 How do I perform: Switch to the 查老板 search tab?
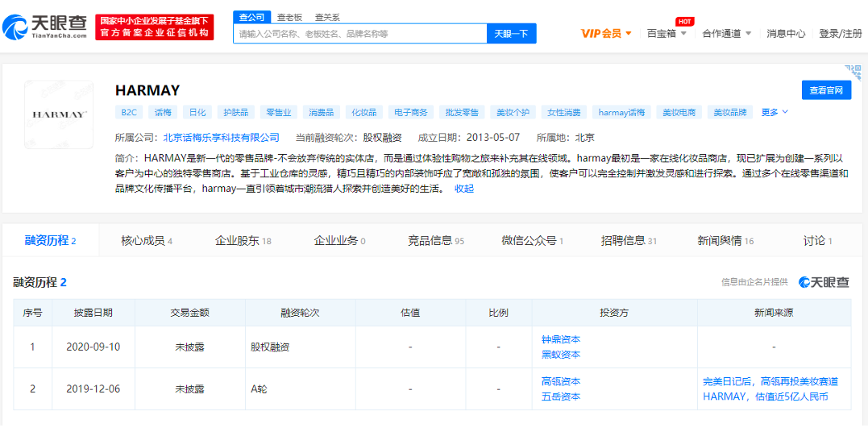289,17
